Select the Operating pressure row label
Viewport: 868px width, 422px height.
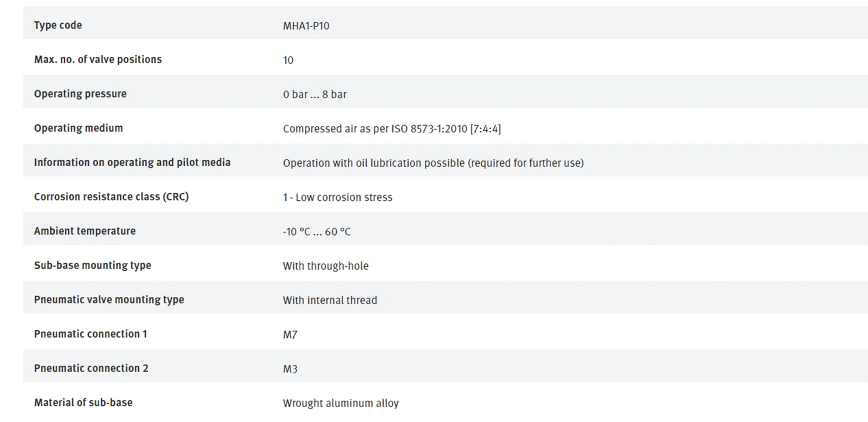(x=80, y=94)
